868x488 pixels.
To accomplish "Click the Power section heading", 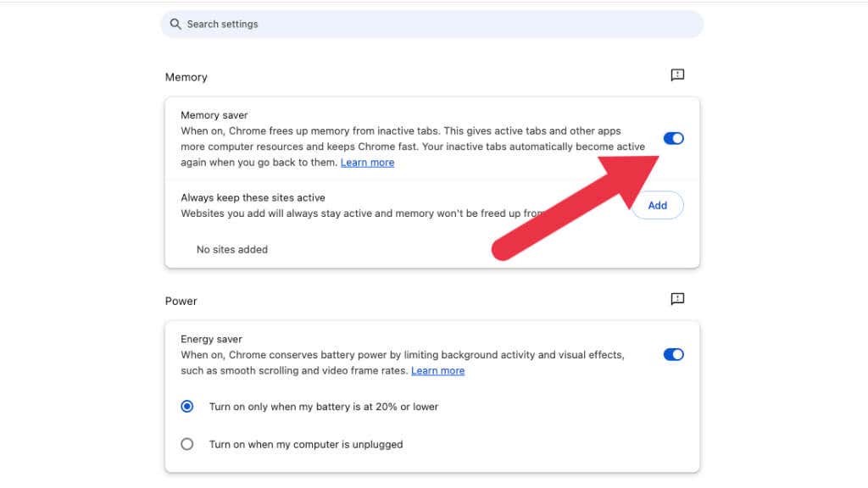I will [181, 301].
